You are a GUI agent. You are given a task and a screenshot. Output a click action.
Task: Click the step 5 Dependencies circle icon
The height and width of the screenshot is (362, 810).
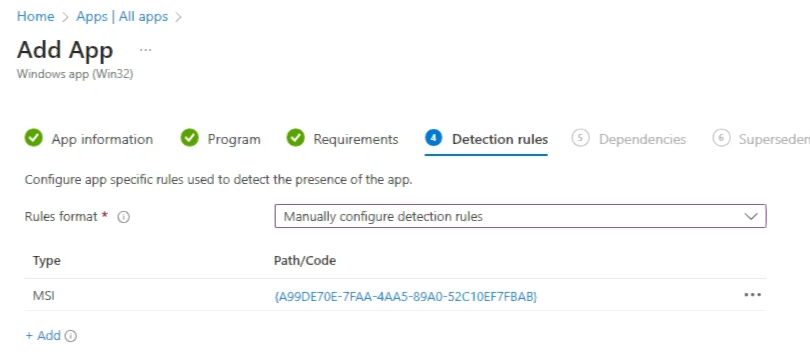581,138
